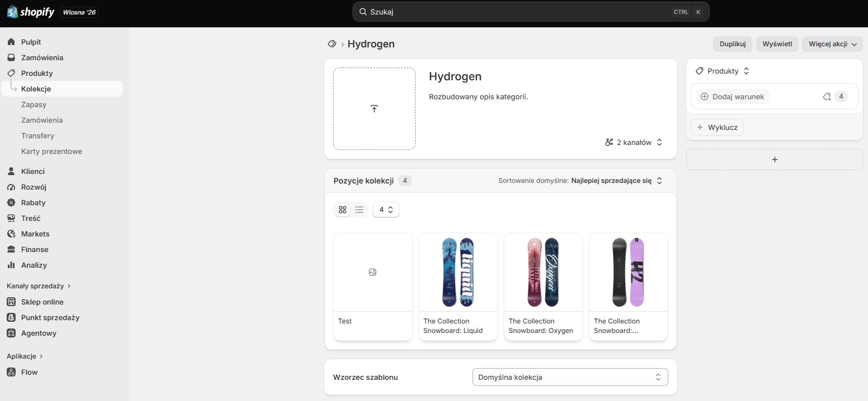Click the dashed add block plus button

[x=774, y=160]
